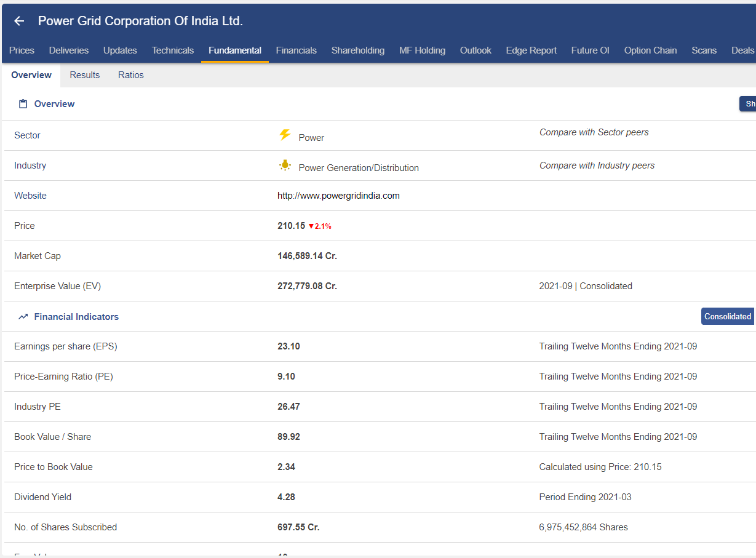Viewport: 756px width, 558px height.
Task: Click the Dividend Yield label
Action: click(42, 497)
